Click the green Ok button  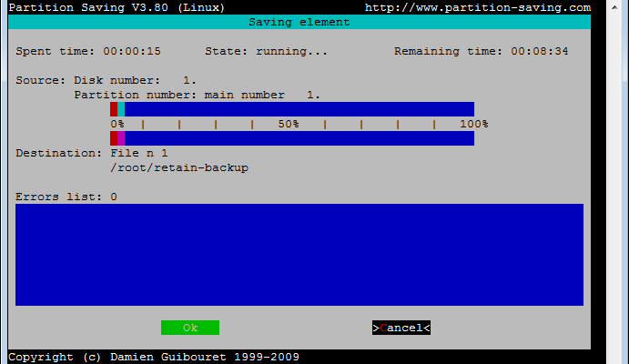[190, 328]
